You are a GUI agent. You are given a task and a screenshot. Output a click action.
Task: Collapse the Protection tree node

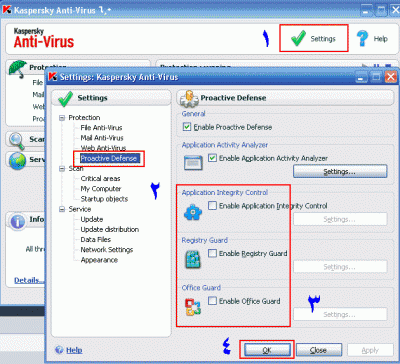tap(62, 118)
